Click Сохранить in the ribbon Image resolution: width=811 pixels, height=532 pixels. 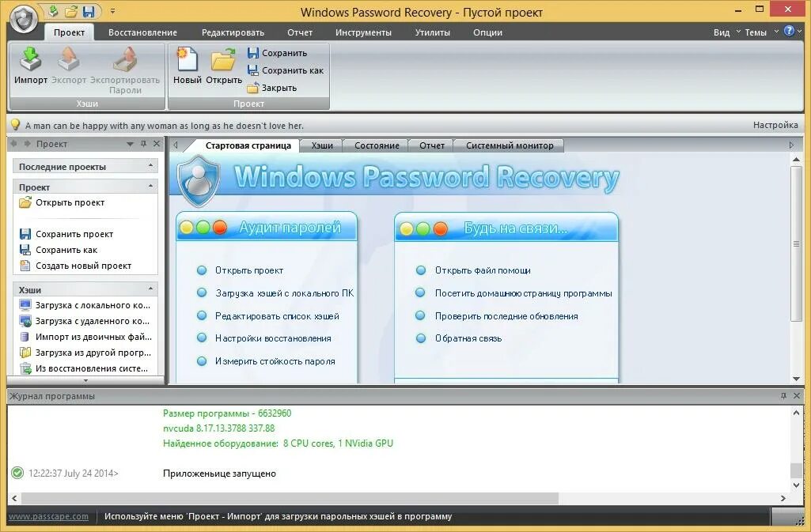(278, 53)
